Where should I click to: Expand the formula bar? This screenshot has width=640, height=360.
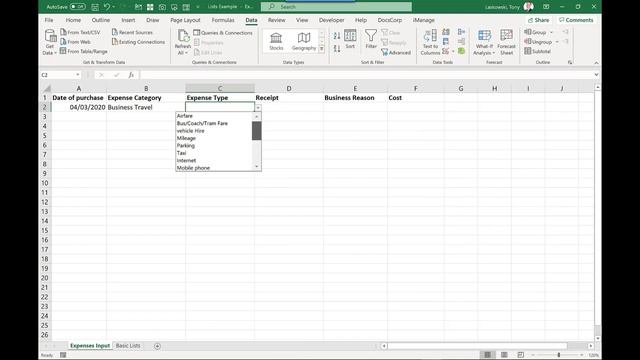point(596,75)
